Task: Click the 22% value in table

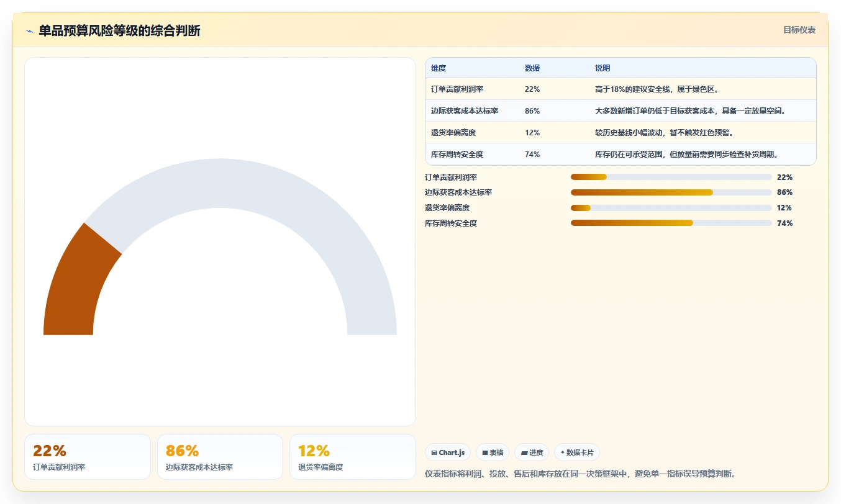Action: (532, 89)
